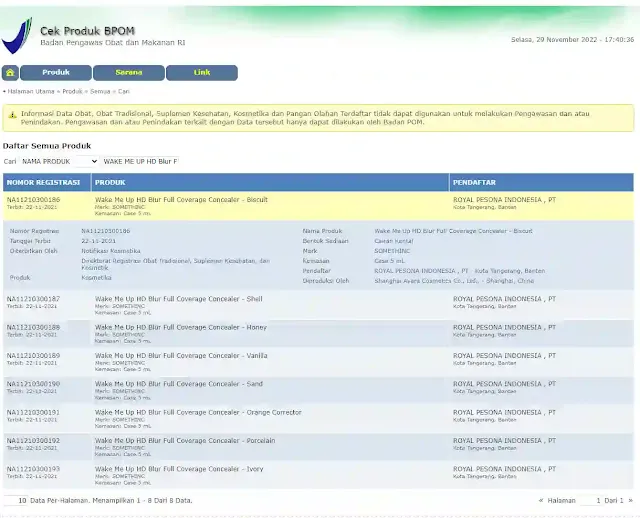Select registration NA11210300188
The width and height of the screenshot is (640, 518).
click(x=33, y=327)
